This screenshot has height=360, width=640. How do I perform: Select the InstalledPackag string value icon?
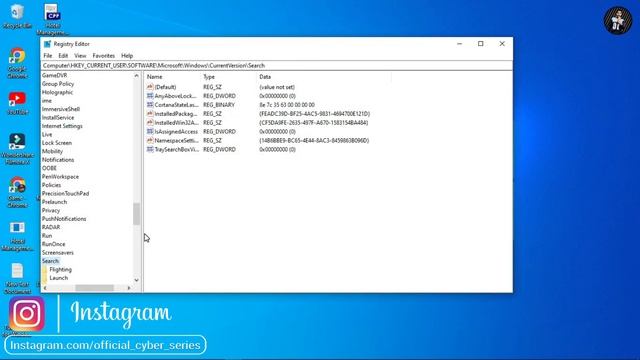[150, 114]
